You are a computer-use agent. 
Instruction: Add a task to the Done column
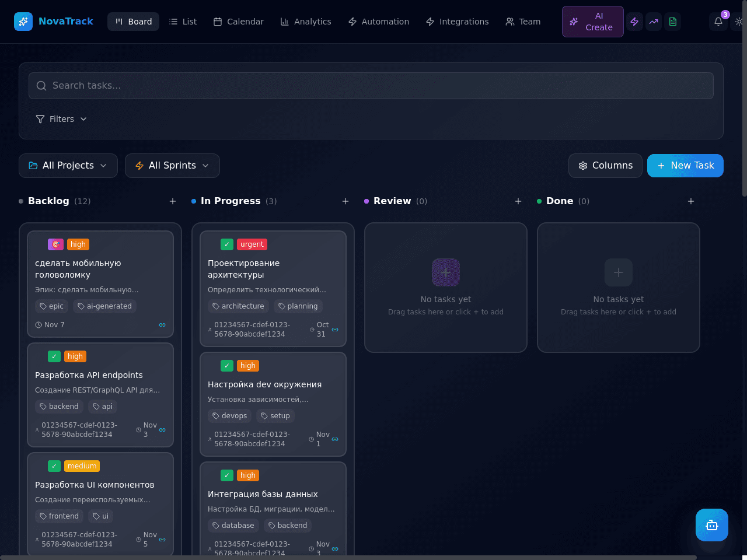(x=691, y=201)
